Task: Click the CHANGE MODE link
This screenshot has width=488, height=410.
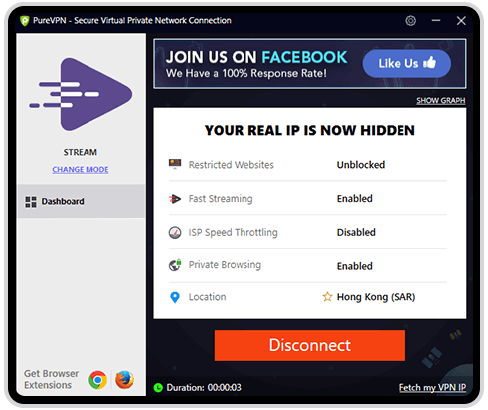Action: (80, 169)
